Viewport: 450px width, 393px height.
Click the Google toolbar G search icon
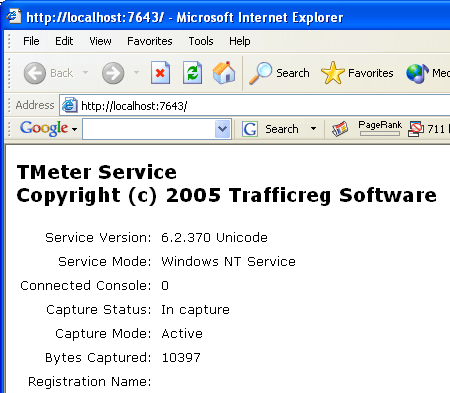[250, 129]
